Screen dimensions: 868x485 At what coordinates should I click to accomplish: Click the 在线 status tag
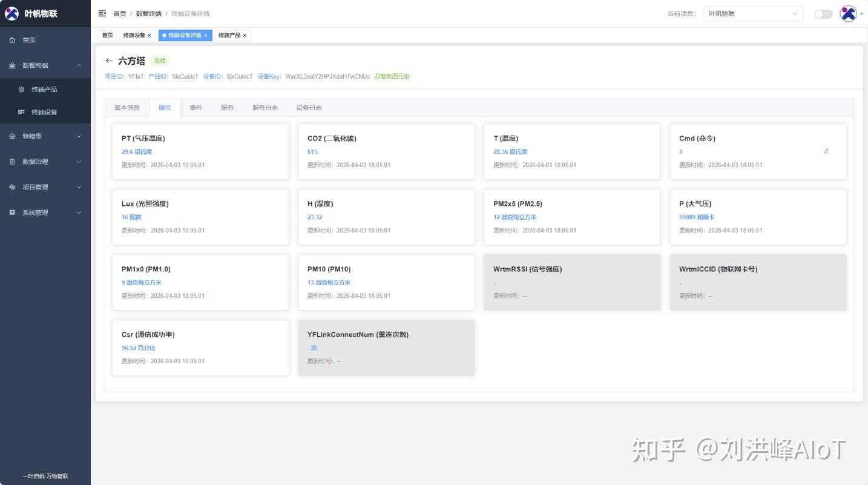[x=160, y=61]
